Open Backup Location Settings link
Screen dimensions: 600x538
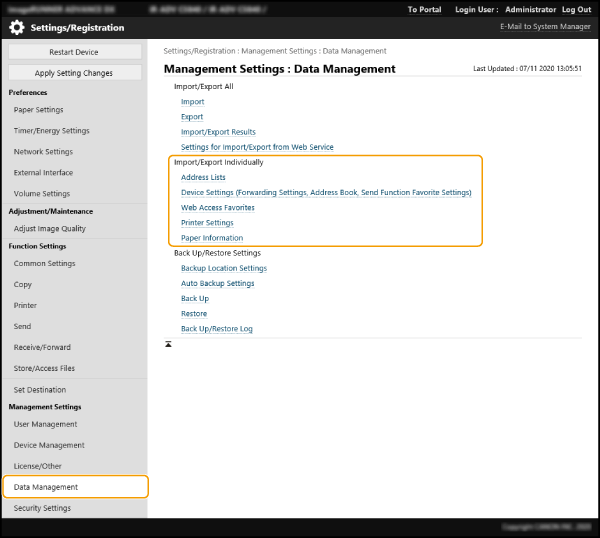223,268
